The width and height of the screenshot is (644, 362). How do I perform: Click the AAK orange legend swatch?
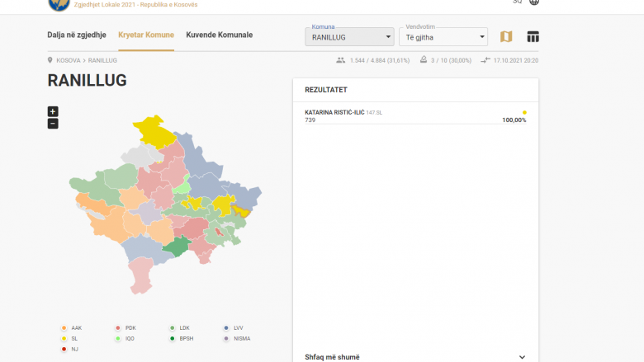(x=64, y=327)
